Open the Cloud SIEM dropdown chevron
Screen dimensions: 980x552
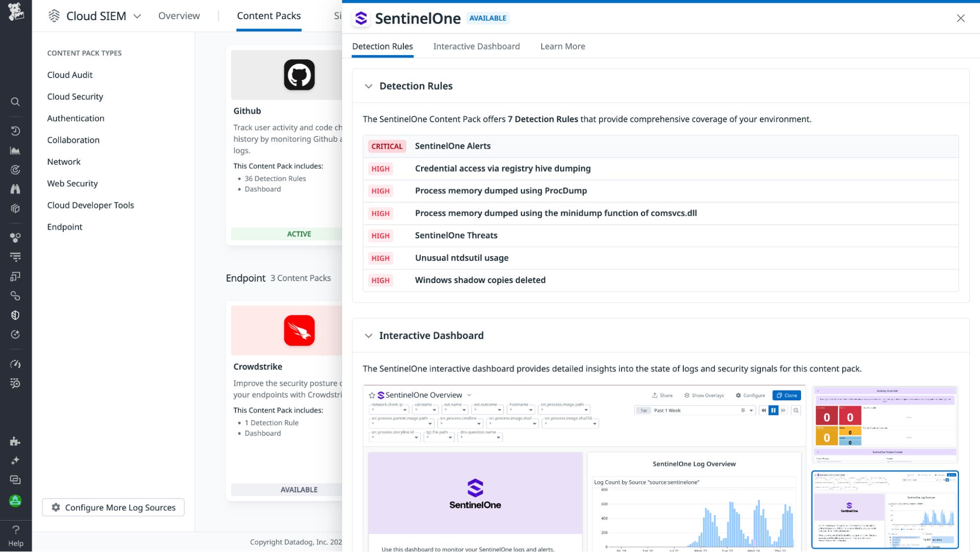138,16
